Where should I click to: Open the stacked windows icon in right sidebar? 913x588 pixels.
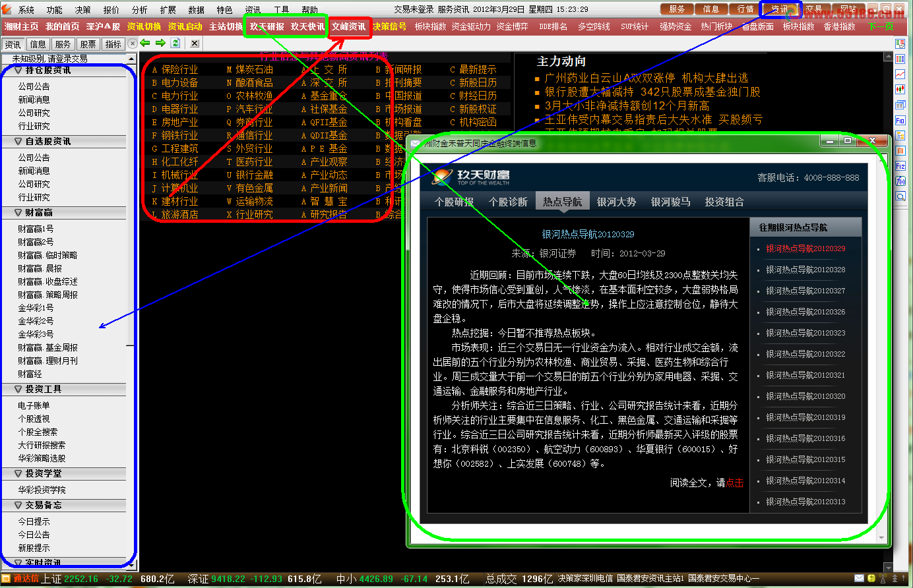pos(900,105)
